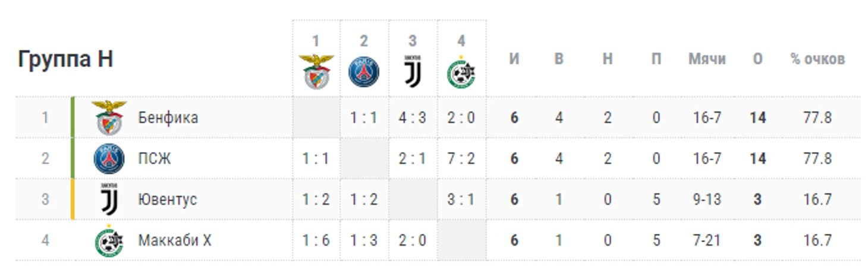Click the 1 : 6 Maccabi–Benfica score
Image resolution: width=868 pixels, height=276 pixels.
coord(316,240)
